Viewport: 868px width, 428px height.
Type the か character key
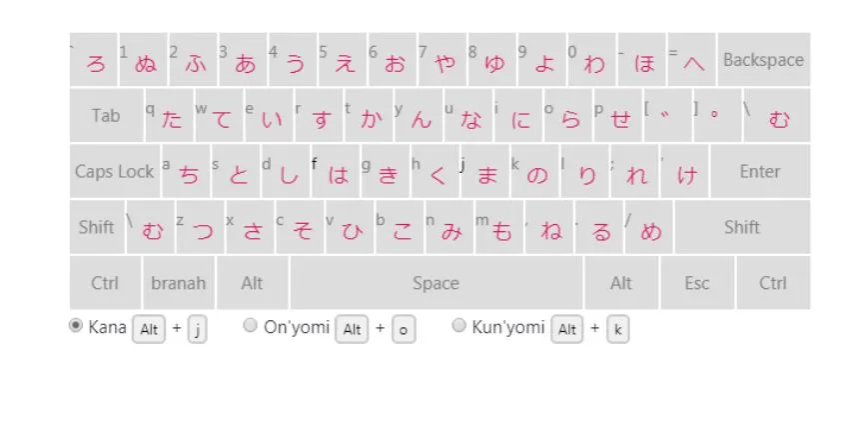point(369,116)
